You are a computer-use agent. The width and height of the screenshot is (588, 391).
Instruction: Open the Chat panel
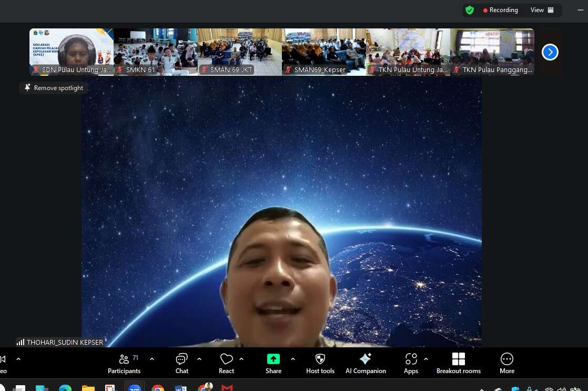(182, 363)
